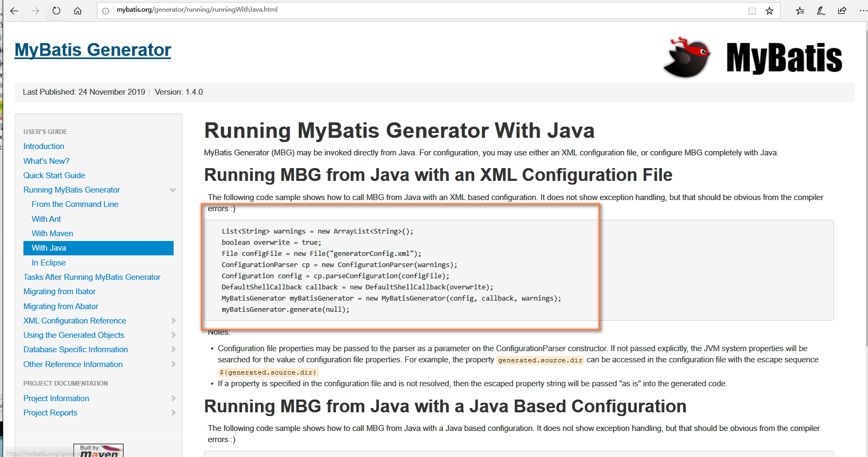This screenshot has height=457, width=868.
Task: Go back to the previous page
Action: pyautogui.click(x=14, y=11)
